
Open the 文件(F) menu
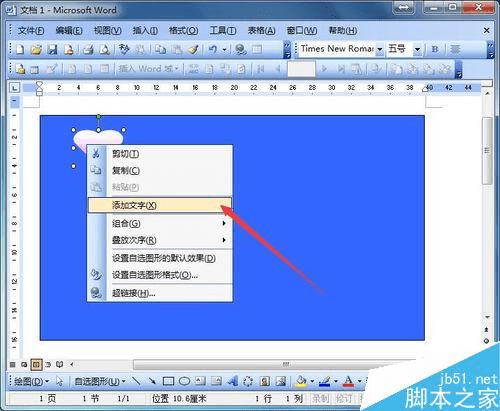tap(31, 31)
